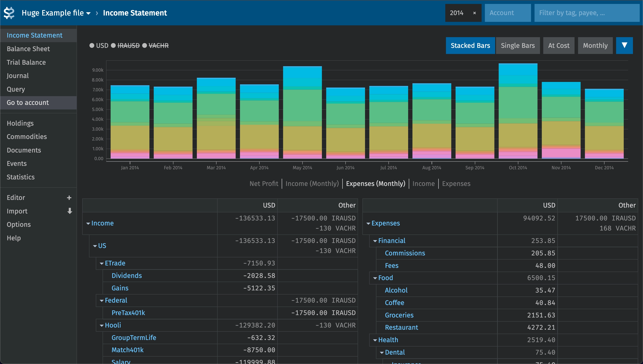The height and width of the screenshot is (364, 643).
Task: Toggle the IRAUSD currency in legend
Action: [x=128, y=45]
